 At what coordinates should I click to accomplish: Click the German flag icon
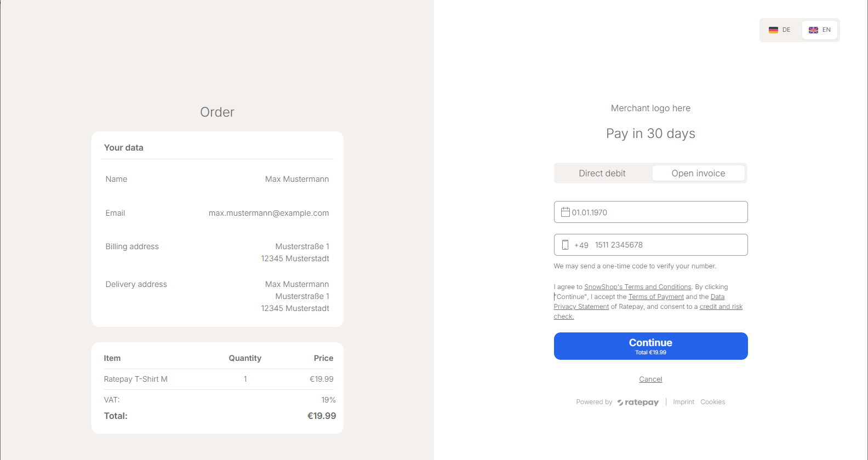(x=773, y=30)
